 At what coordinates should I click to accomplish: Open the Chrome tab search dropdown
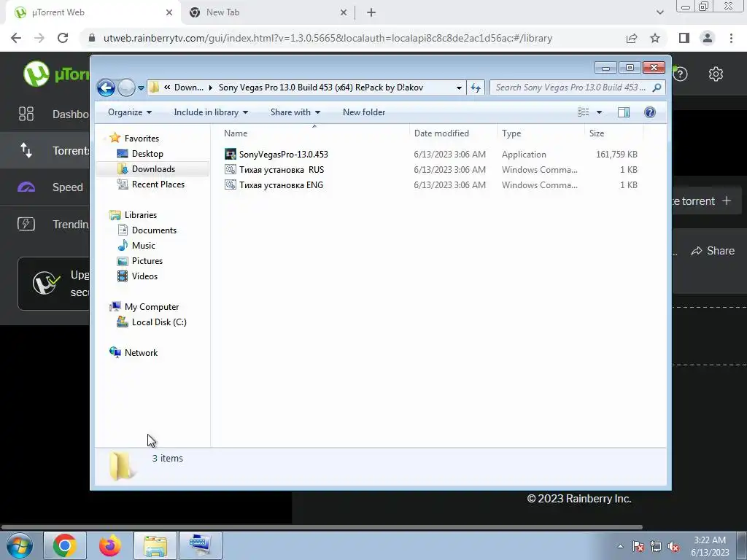point(659,12)
